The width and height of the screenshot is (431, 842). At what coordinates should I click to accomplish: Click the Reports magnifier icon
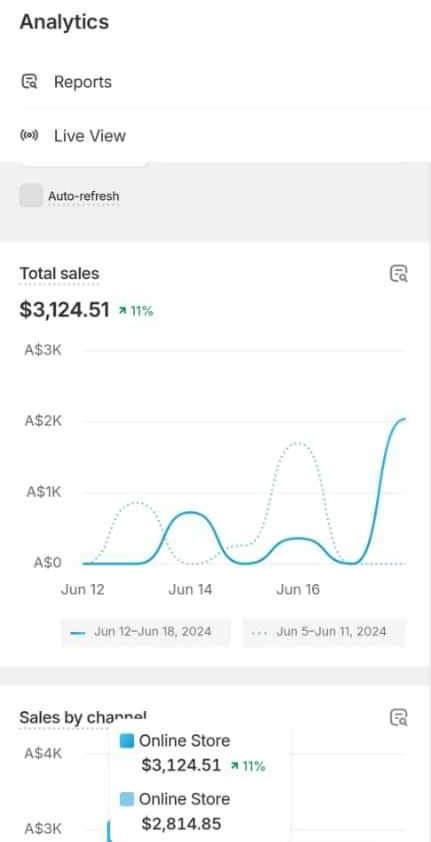(30, 82)
